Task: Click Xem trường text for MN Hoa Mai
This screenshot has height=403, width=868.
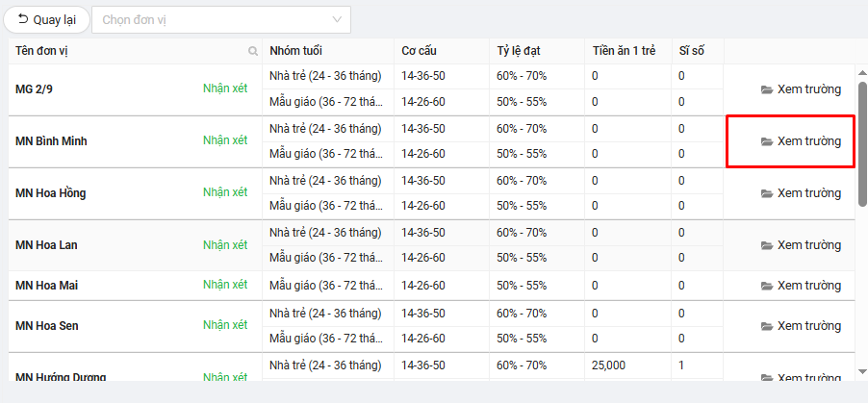Action: tap(809, 286)
